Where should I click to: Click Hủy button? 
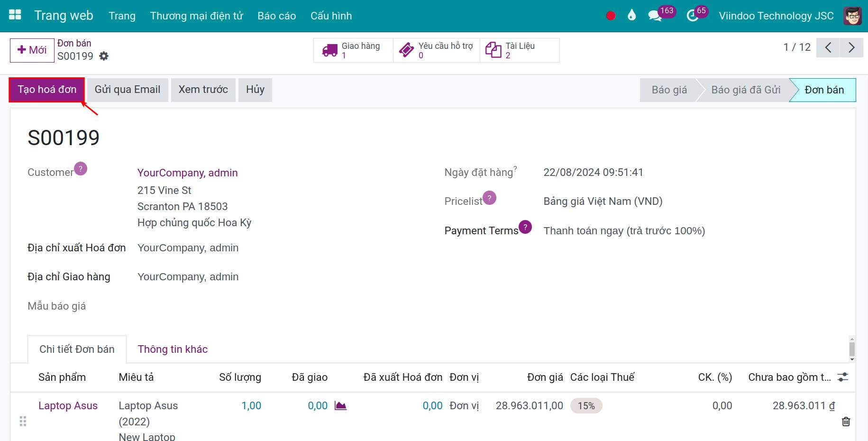click(x=255, y=90)
